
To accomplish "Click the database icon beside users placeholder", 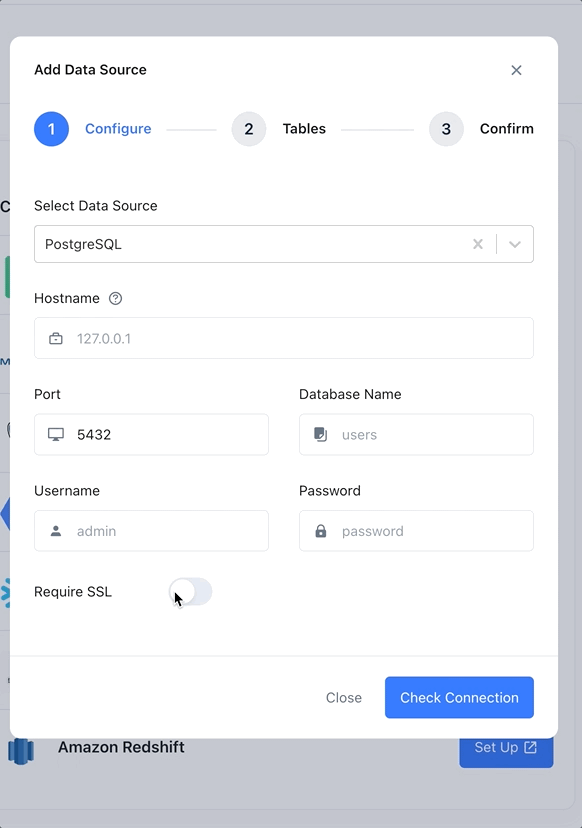I will tap(321, 435).
